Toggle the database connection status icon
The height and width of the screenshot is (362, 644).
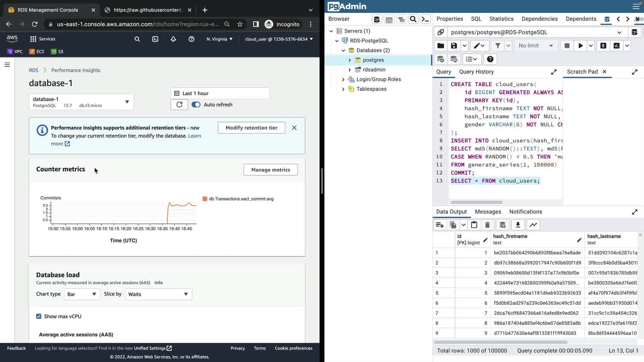pos(441,32)
